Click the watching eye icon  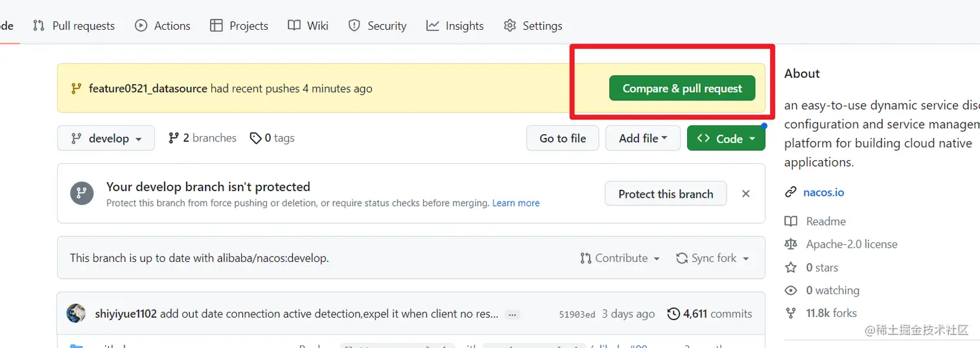[x=791, y=290]
